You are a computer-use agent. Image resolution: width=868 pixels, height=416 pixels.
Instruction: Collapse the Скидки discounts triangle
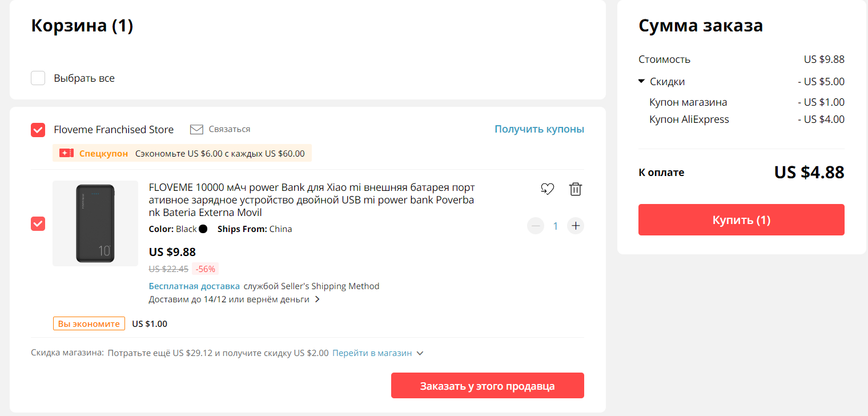coord(642,82)
